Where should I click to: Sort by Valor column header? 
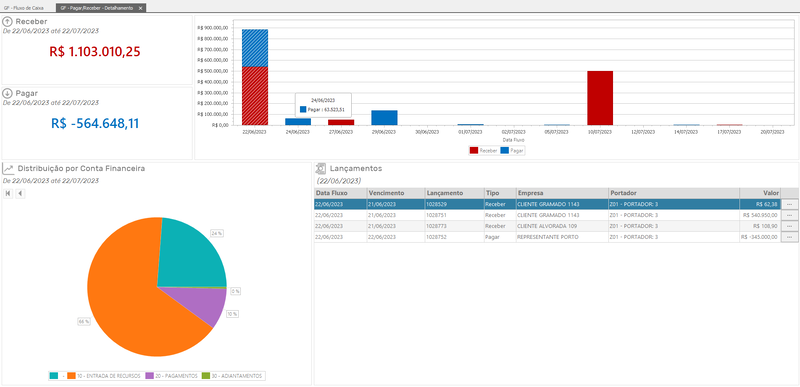point(760,193)
